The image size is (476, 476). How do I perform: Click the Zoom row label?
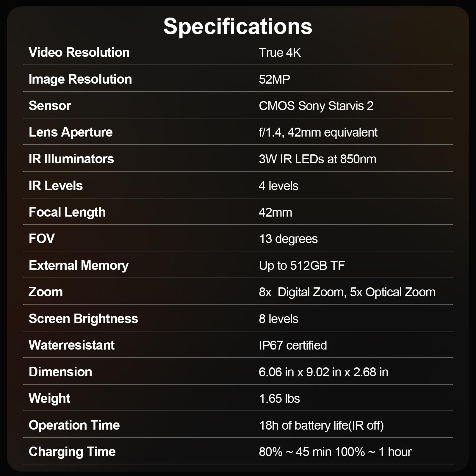tap(46, 292)
